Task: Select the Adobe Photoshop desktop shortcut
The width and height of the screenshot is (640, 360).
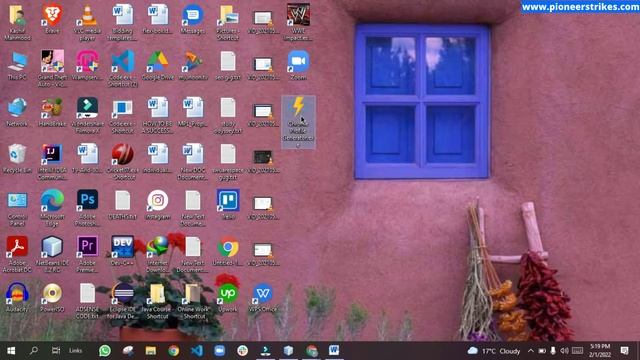Action: (87, 209)
